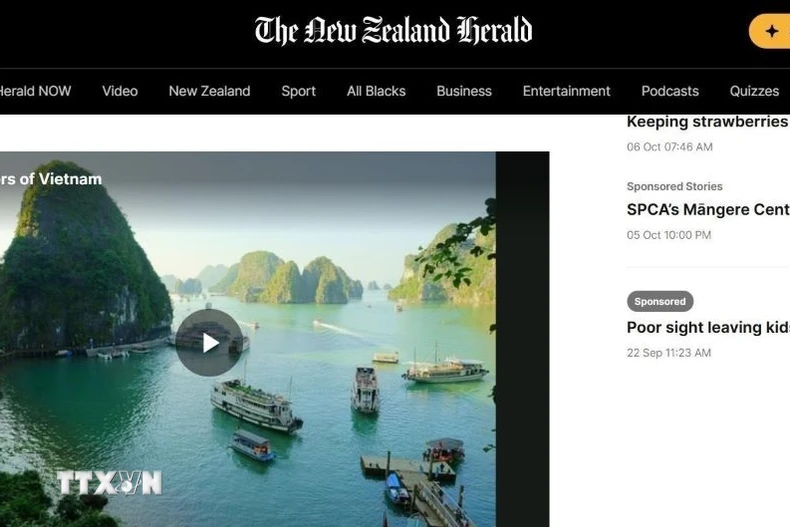Click the TTXVN watermark logo
The height and width of the screenshot is (527, 790).
109,483
